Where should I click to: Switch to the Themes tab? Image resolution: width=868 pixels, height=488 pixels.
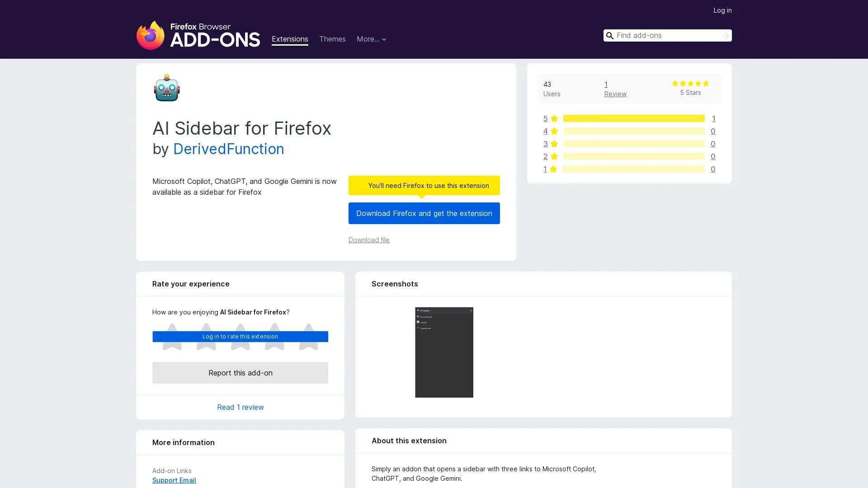332,39
